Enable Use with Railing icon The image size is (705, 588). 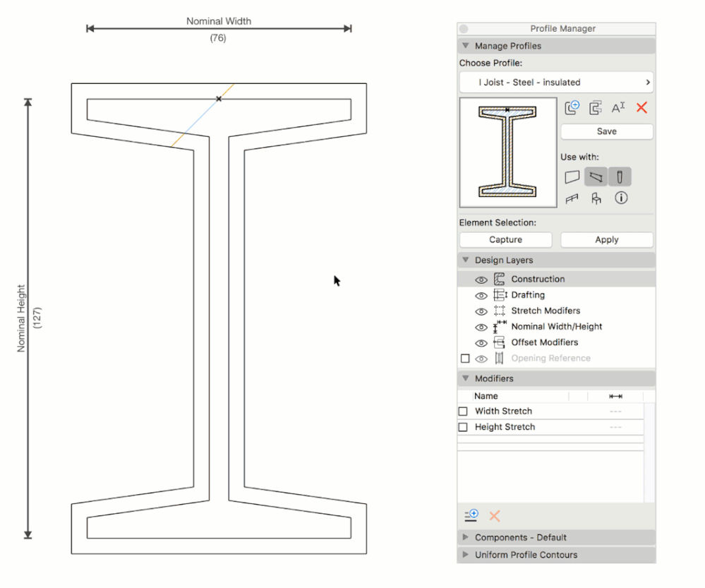click(x=572, y=198)
